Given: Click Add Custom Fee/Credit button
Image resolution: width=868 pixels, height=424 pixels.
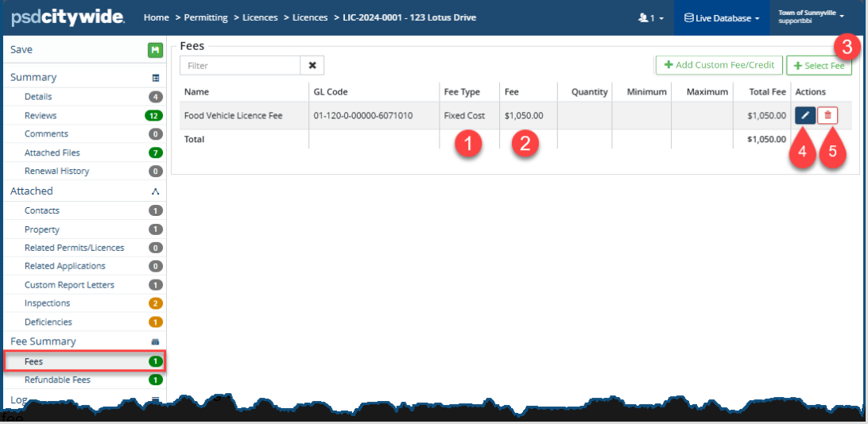Looking at the screenshot, I should (719, 65).
